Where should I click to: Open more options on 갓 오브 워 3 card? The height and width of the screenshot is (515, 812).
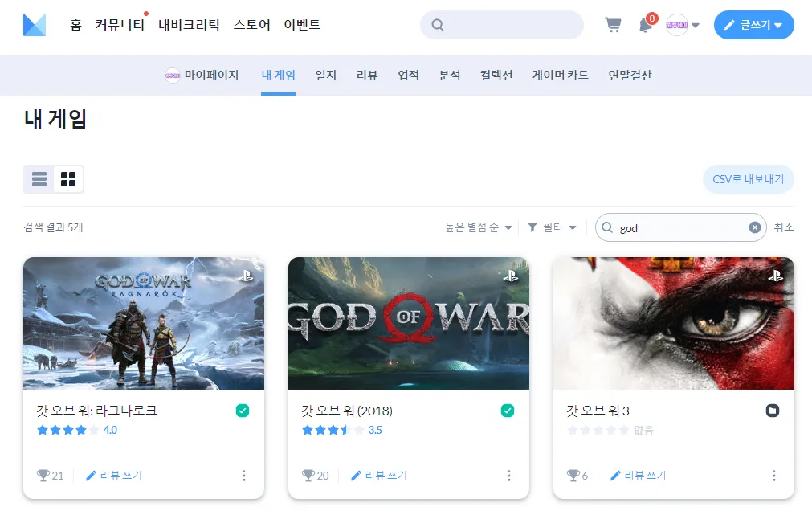[774, 476]
